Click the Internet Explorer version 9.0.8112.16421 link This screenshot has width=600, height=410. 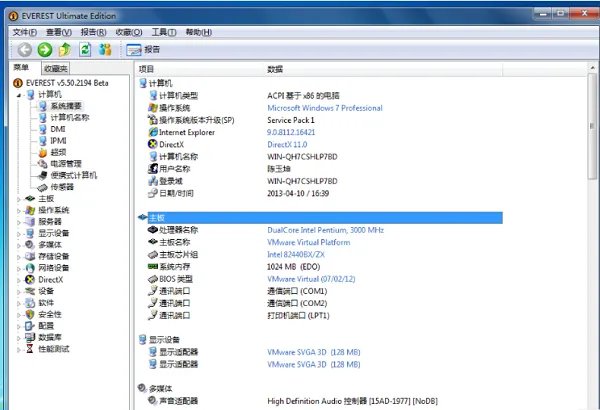(291, 132)
